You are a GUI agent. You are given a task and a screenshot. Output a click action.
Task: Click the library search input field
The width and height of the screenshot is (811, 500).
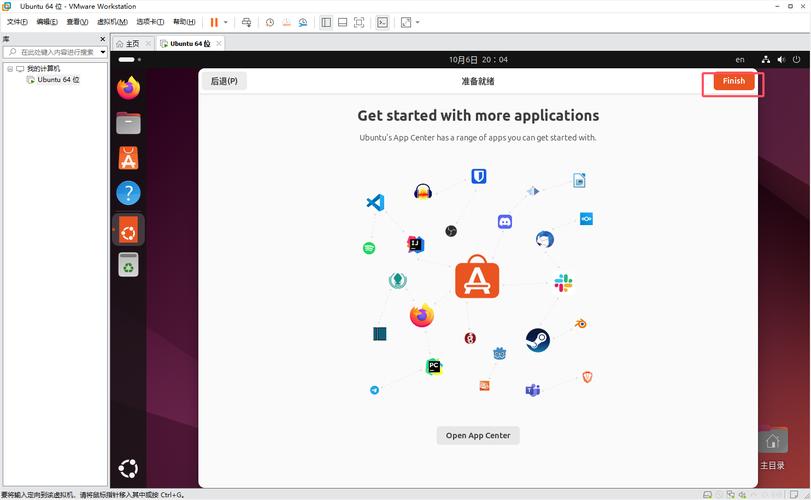55,52
